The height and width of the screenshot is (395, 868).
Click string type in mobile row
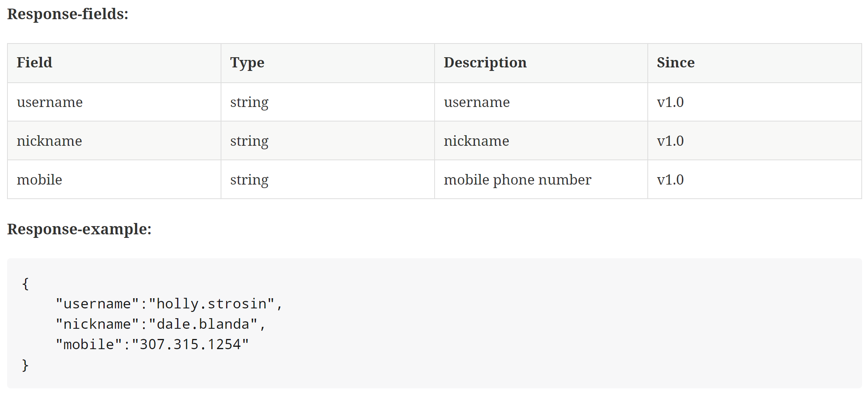click(x=249, y=180)
